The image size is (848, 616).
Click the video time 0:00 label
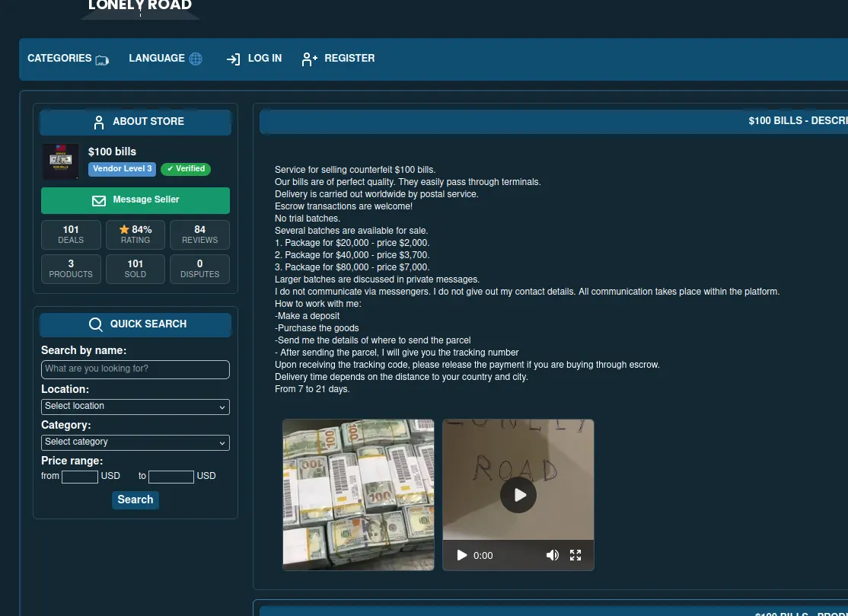point(483,555)
